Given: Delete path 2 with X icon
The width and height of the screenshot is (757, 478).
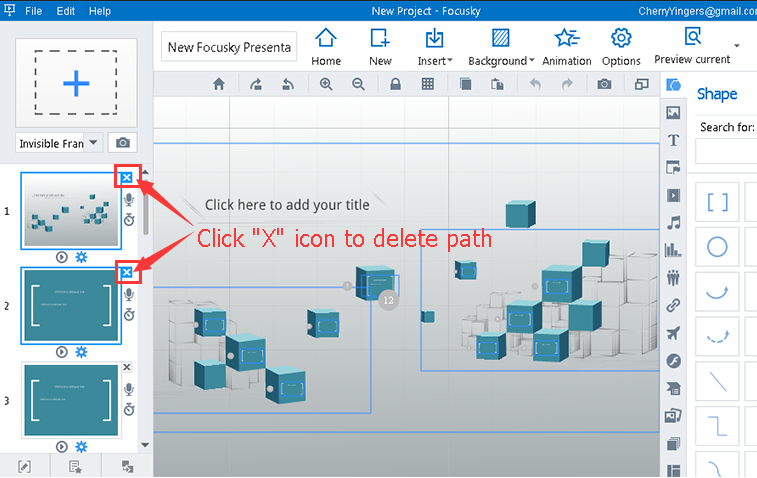Looking at the screenshot, I should 126,273.
